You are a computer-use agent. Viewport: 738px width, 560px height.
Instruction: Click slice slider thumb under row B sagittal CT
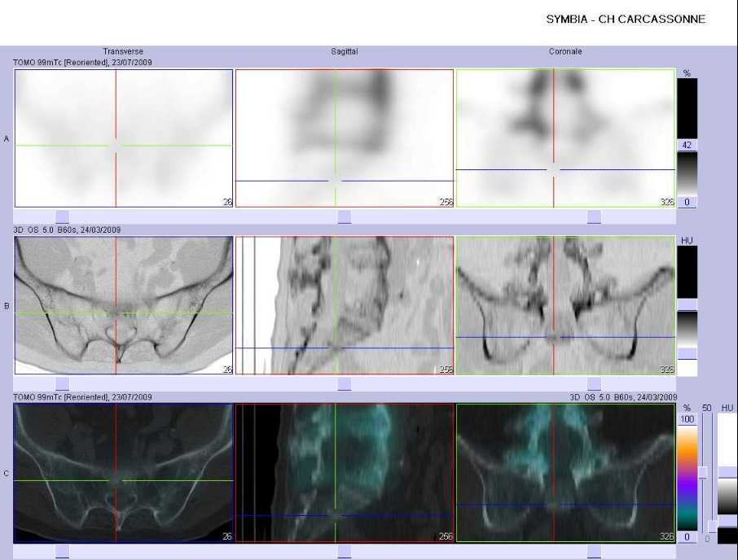tap(345, 383)
